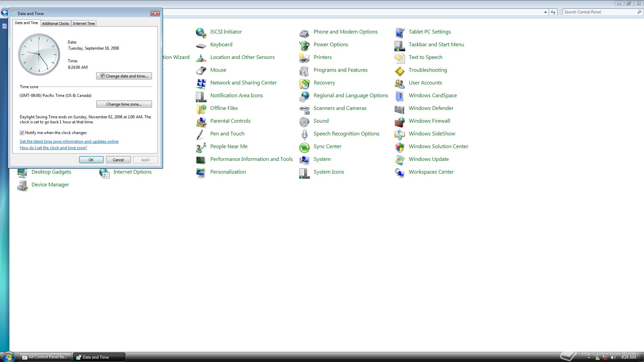Screen dimensions: 644x362
Task: Click the taskbar clock showing 9:24 AM
Action: pyautogui.click(x=628, y=357)
